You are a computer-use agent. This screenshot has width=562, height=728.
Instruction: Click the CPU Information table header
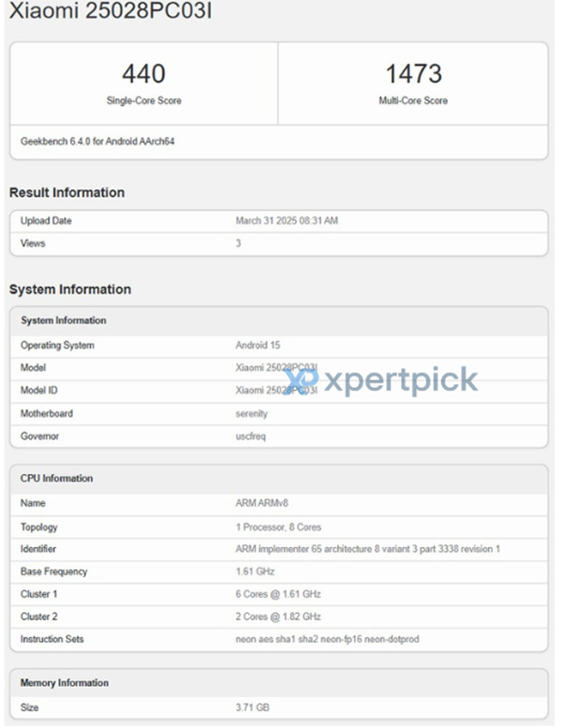point(279,479)
